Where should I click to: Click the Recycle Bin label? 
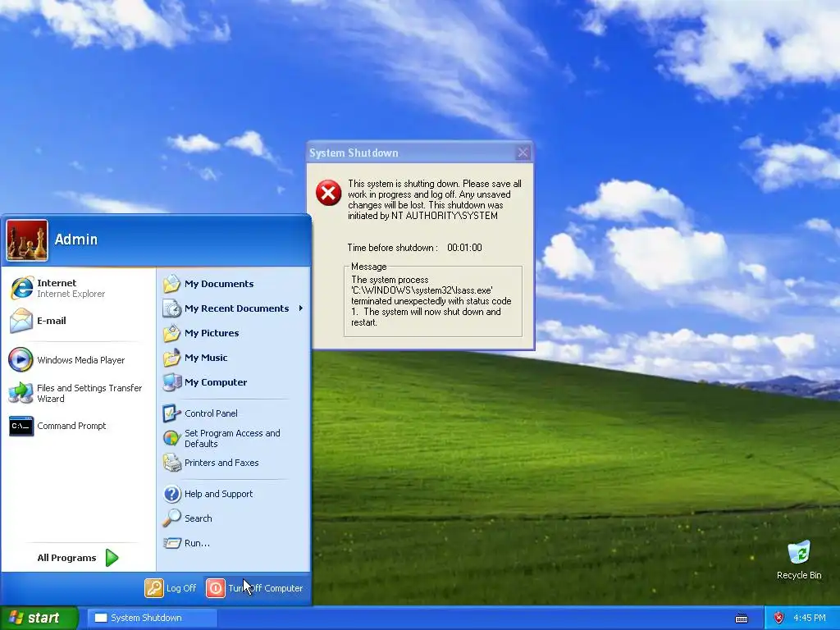point(799,575)
